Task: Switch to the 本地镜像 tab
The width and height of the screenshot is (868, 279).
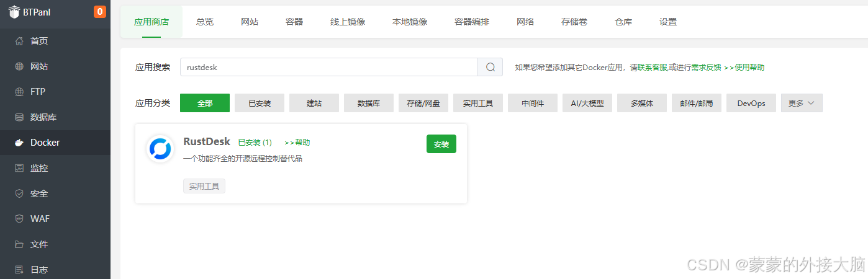Action: tap(410, 22)
